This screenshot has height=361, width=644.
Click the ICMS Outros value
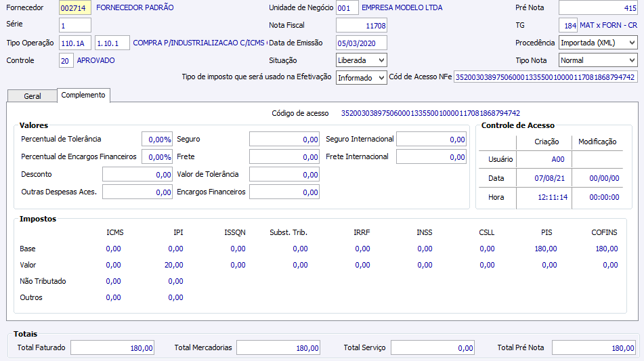click(113, 297)
